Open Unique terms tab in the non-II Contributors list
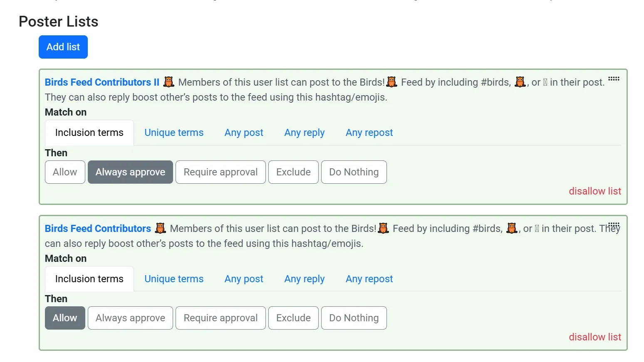The image size is (644, 362). coord(174,279)
